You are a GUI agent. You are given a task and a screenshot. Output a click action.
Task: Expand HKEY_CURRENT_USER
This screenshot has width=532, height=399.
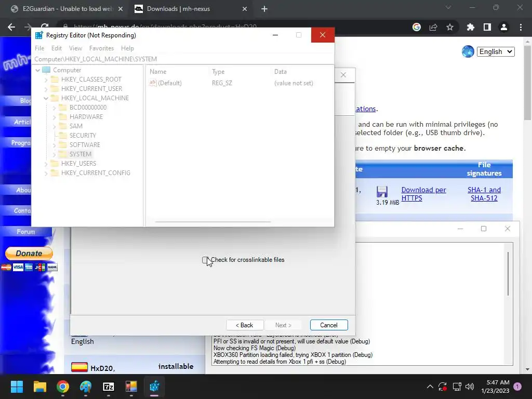click(x=46, y=89)
